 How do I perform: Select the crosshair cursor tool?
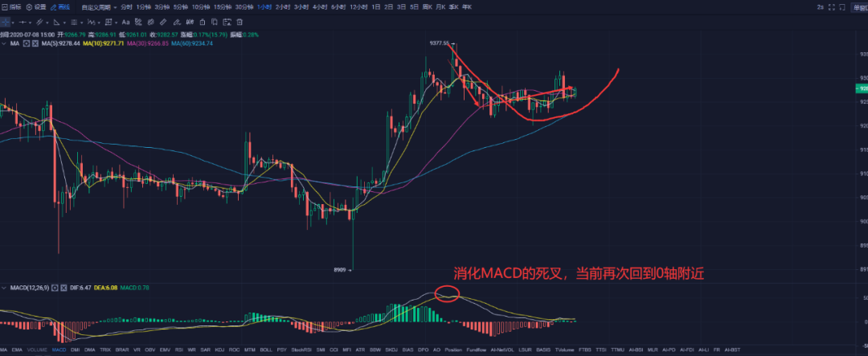point(5,23)
